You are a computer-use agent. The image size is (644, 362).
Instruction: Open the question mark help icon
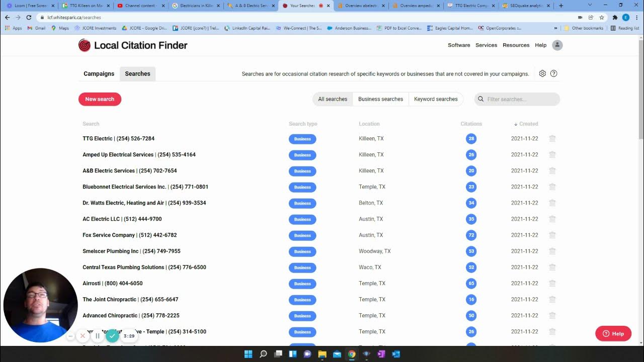(554, 73)
